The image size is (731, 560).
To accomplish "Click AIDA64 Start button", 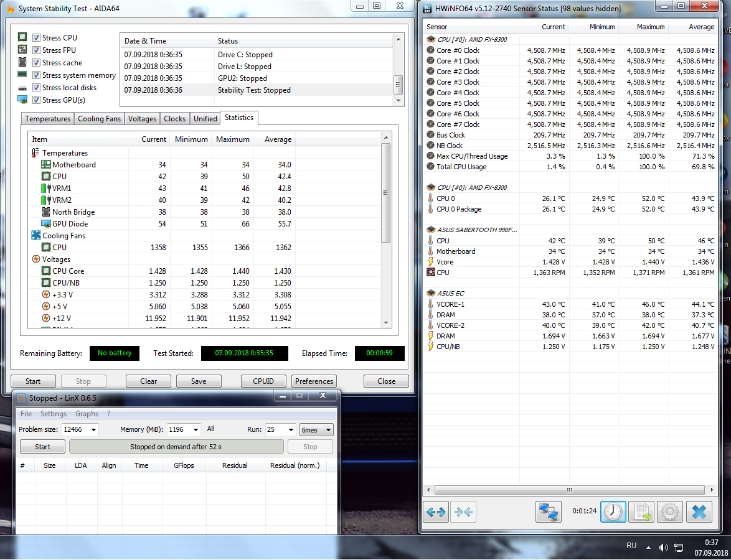I will [x=33, y=381].
